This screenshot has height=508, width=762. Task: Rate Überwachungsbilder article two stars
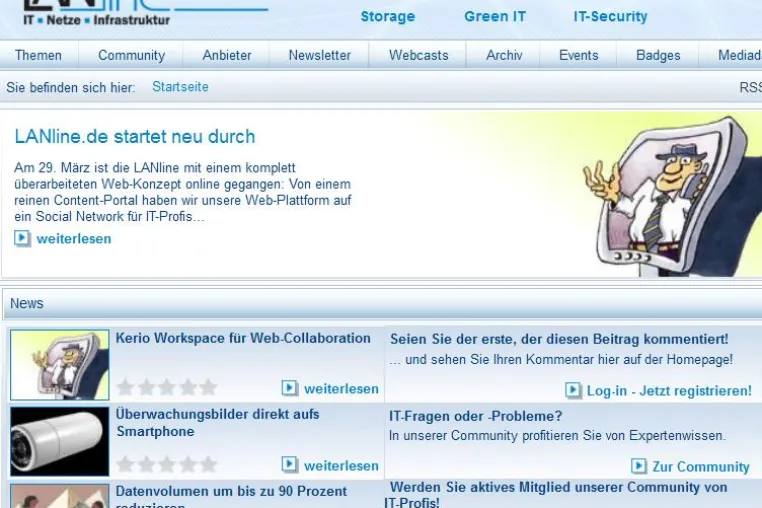[x=146, y=464]
